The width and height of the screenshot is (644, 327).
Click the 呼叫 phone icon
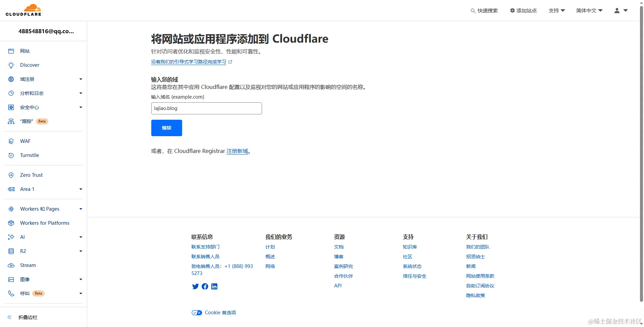11,293
